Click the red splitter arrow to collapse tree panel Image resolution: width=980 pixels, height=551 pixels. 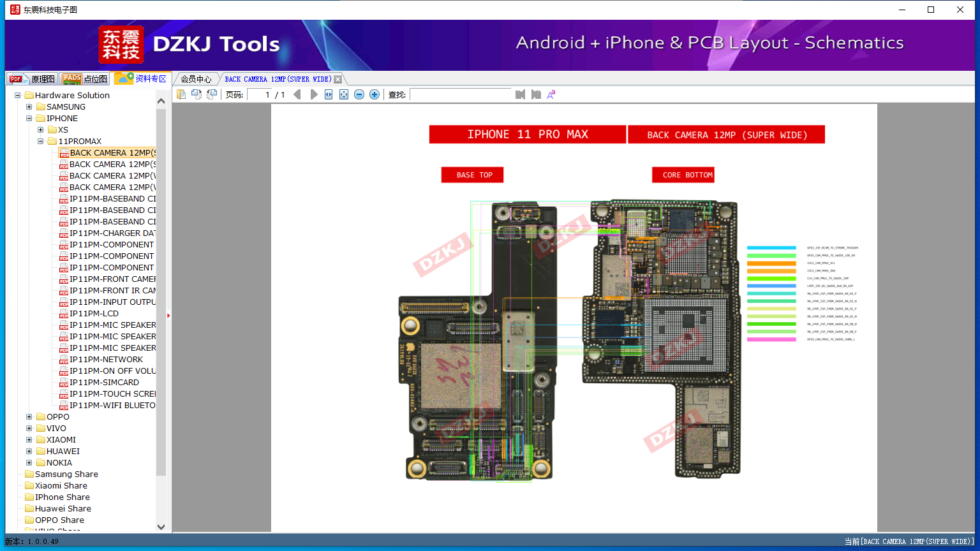point(168,315)
